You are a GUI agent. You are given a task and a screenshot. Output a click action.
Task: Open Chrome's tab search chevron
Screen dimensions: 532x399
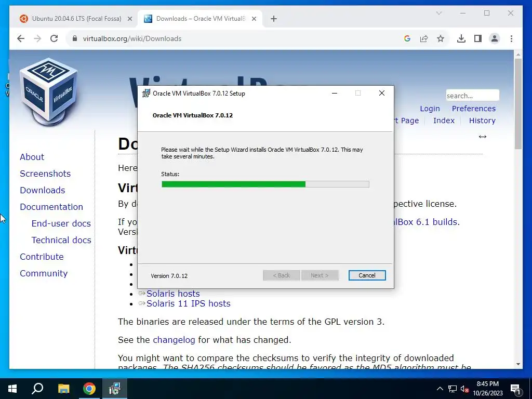point(438,13)
